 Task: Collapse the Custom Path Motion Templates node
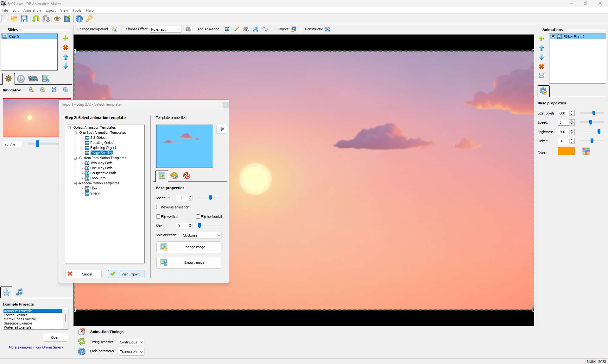point(75,158)
